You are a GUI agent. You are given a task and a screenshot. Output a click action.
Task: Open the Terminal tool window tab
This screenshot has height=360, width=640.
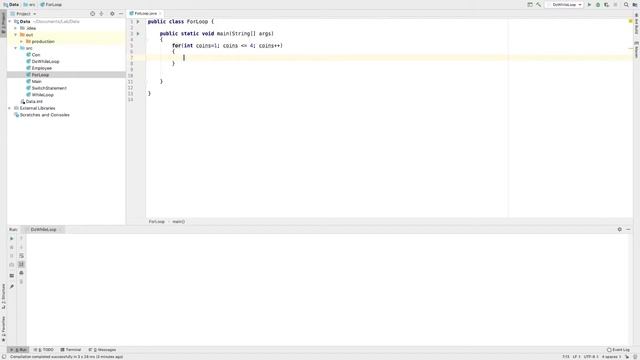(71, 350)
